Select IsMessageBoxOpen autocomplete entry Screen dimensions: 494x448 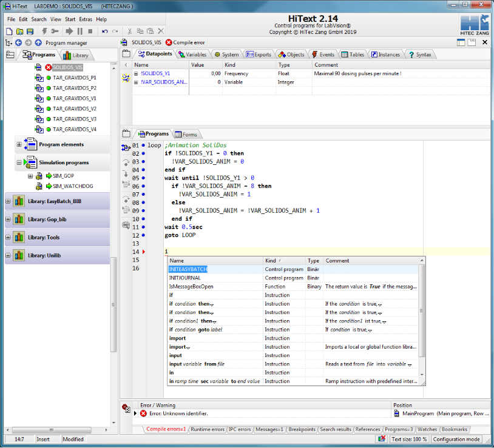pyautogui.click(x=191, y=287)
